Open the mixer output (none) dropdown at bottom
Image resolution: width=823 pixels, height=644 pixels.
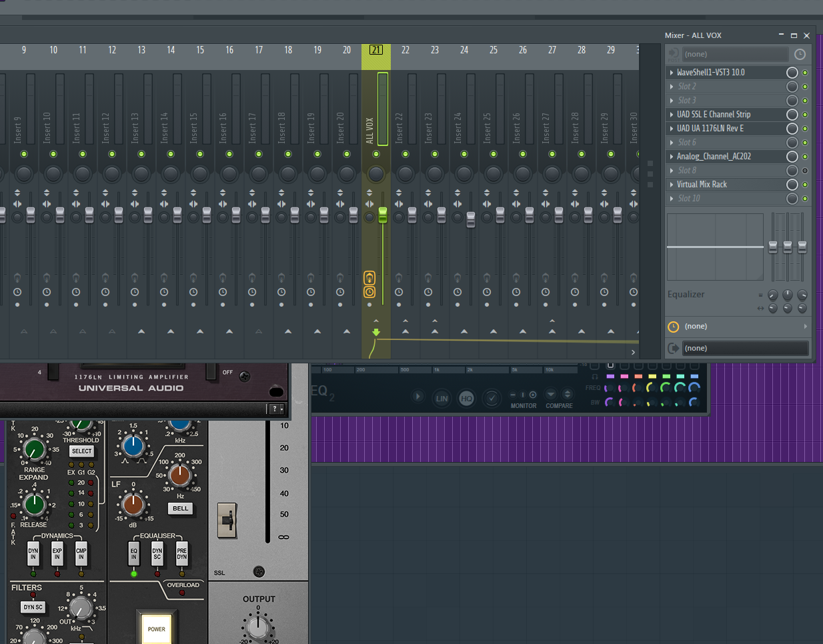(745, 348)
